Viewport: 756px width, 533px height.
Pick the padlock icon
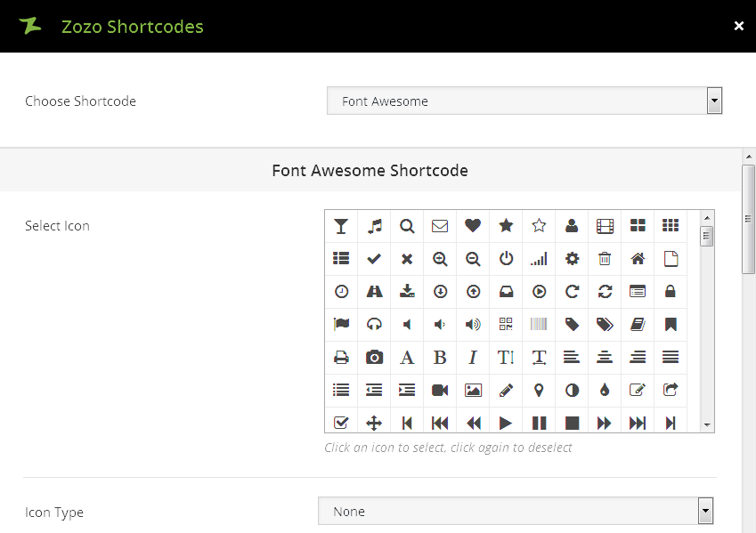(671, 292)
